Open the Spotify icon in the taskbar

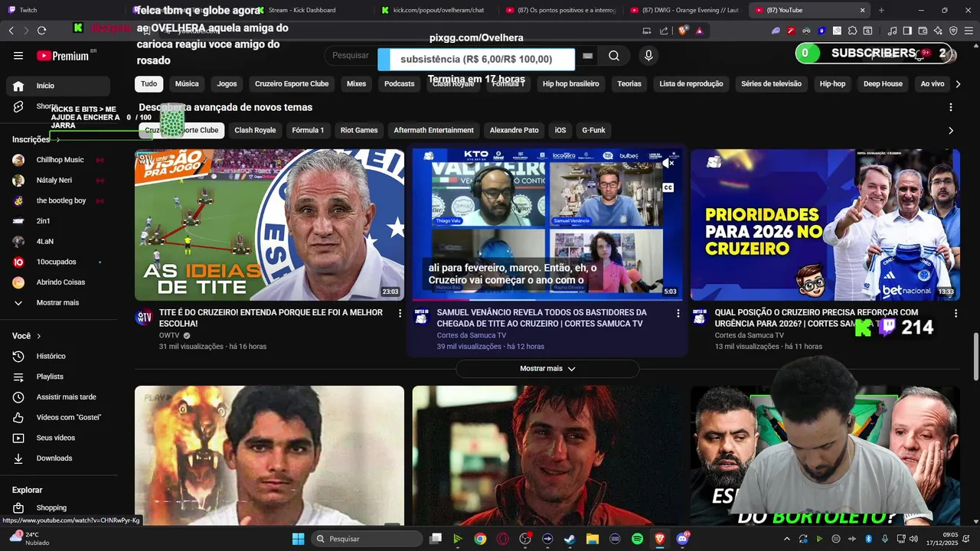click(x=637, y=539)
